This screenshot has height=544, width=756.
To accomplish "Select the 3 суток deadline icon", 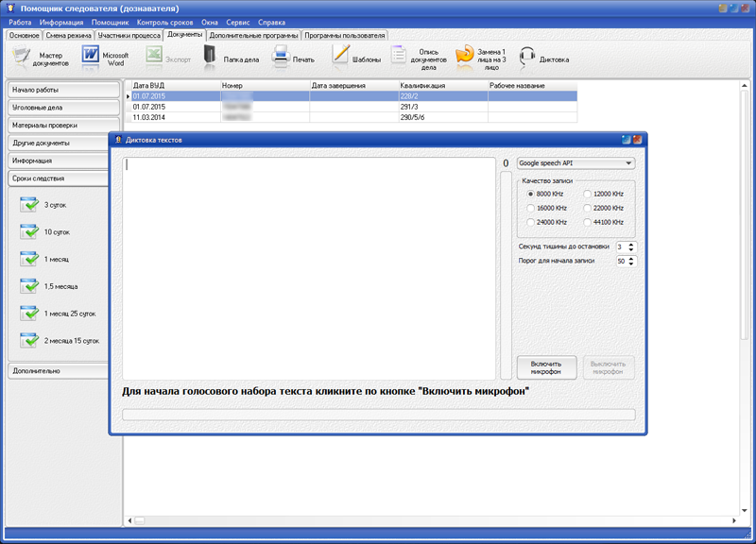I will click(29, 204).
